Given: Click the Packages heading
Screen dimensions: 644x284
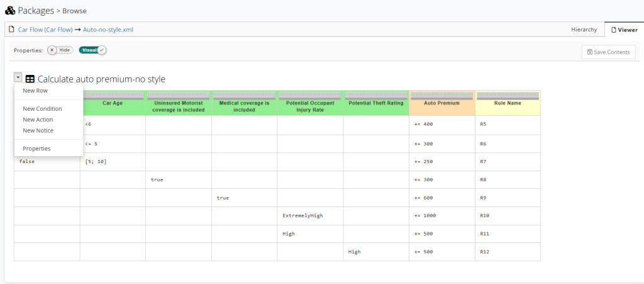Looking at the screenshot, I should point(36,11).
